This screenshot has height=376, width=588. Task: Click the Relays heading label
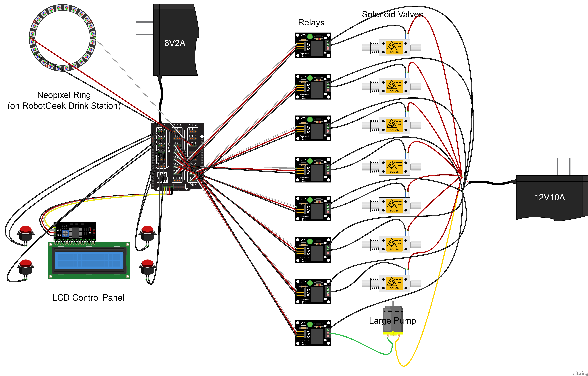coord(311,22)
